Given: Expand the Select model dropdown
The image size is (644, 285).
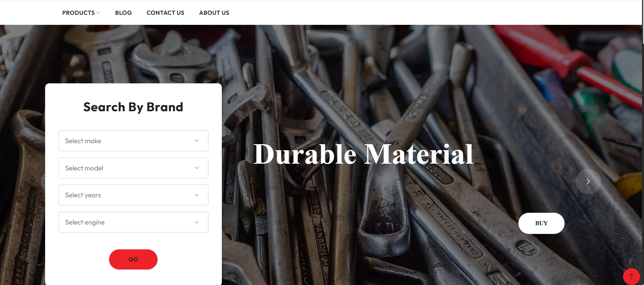Looking at the screenshot, I should tap(133, 168).
